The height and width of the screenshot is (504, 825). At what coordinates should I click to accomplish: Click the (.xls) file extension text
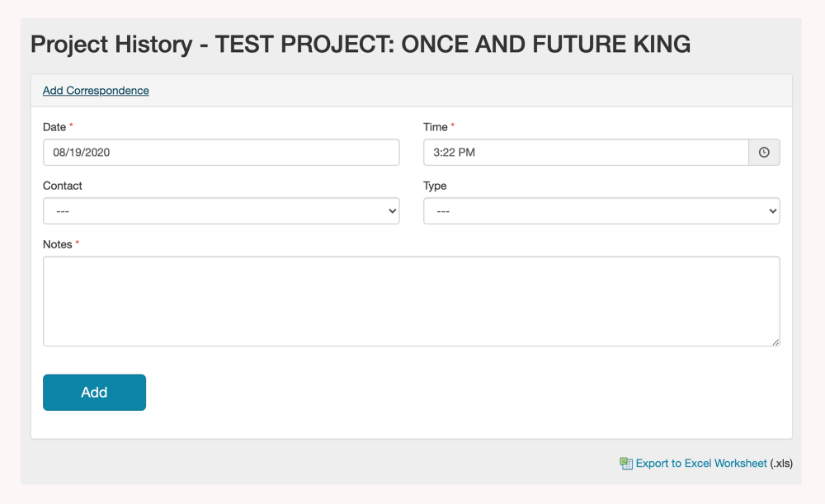tap(781, 464)
